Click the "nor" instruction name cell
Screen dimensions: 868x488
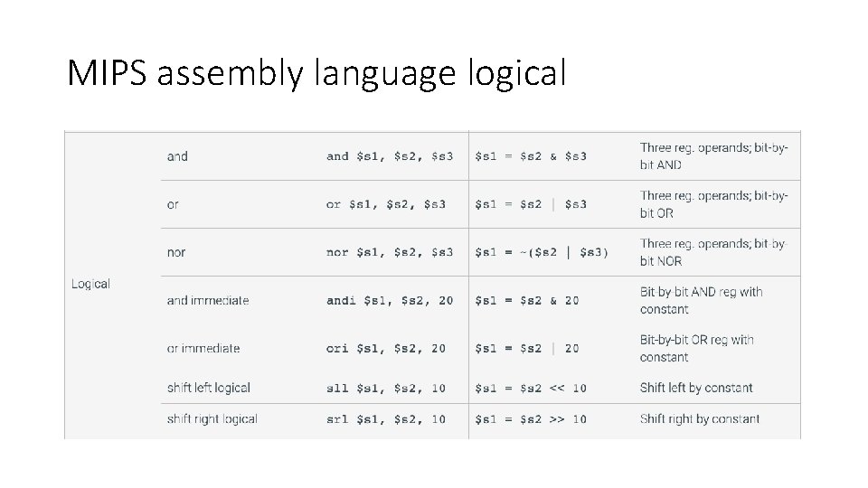[x=176, y=252]
